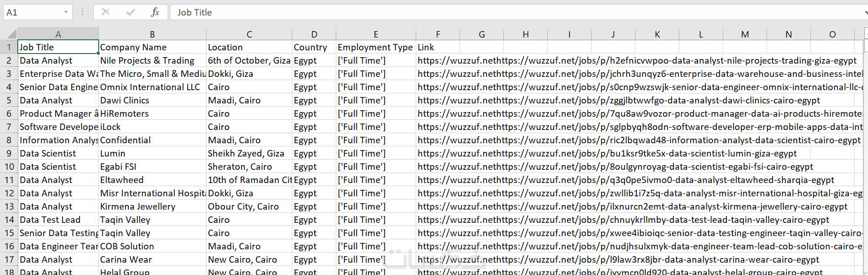Select column F header

438,34
